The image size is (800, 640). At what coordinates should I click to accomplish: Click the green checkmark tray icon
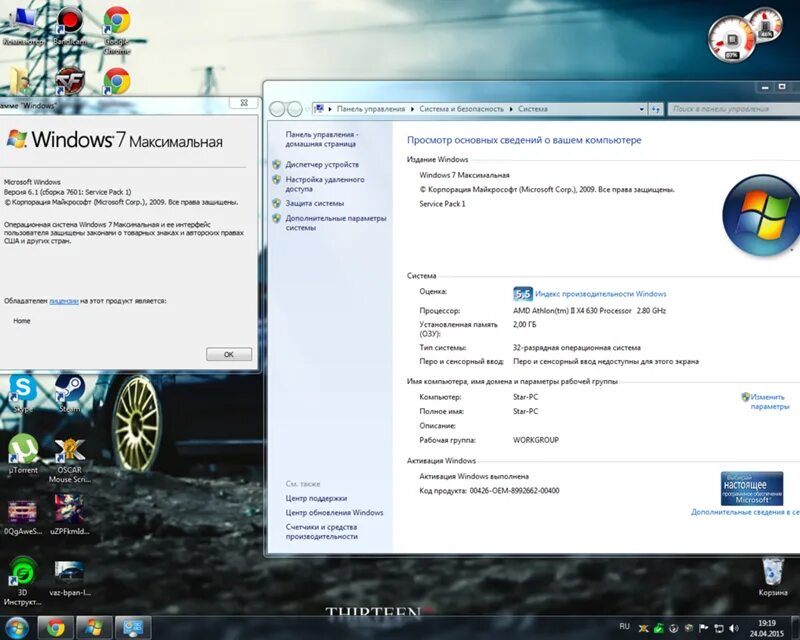[659, 628]
